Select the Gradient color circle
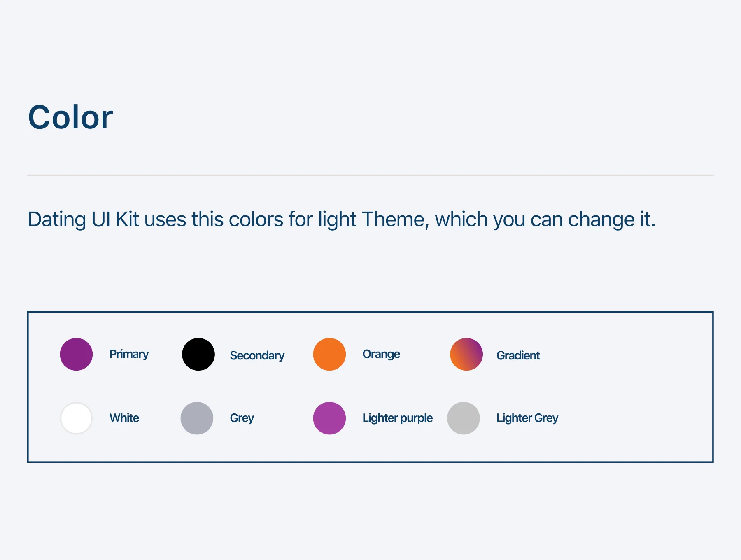Viewport: 741px width, 560px height. (466, 354)
